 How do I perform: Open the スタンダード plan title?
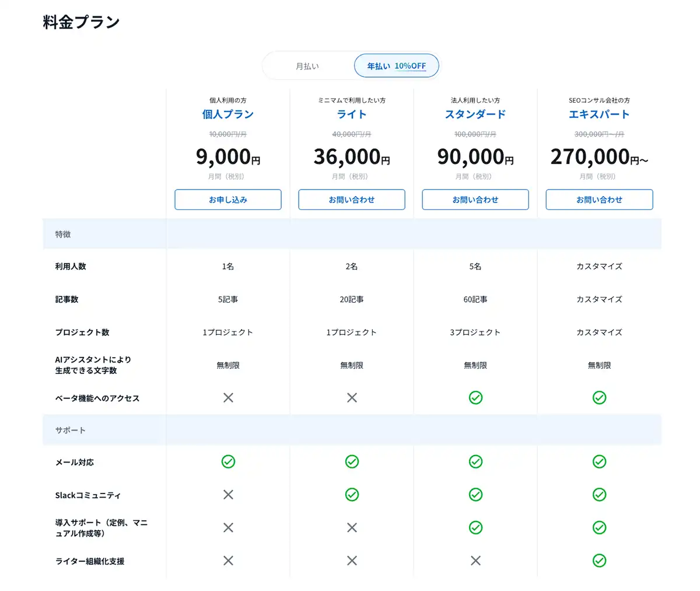coord(475,114)
